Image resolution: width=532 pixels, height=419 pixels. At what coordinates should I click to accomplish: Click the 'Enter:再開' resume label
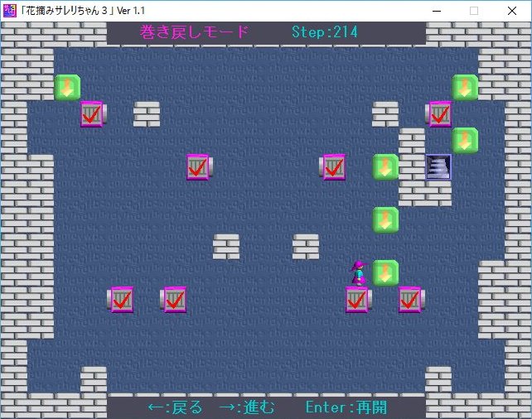346,407
